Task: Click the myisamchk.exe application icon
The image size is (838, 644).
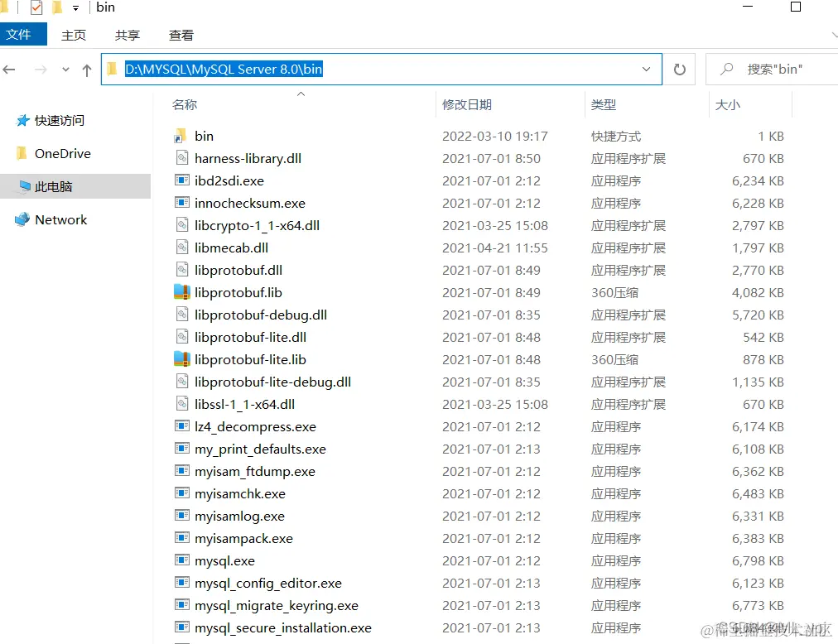Action: pyautogui.click(x=181, y=493)
